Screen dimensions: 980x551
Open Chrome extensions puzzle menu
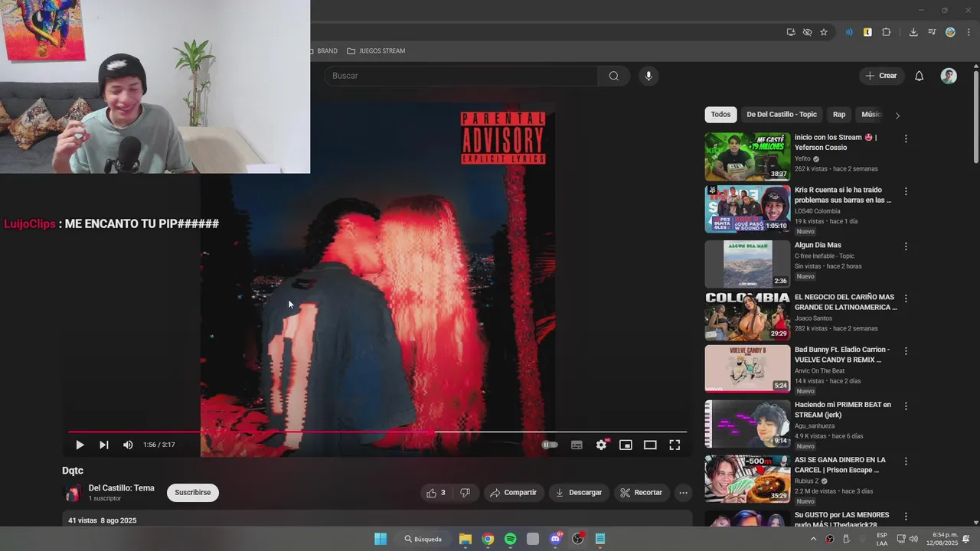(887, 32)
